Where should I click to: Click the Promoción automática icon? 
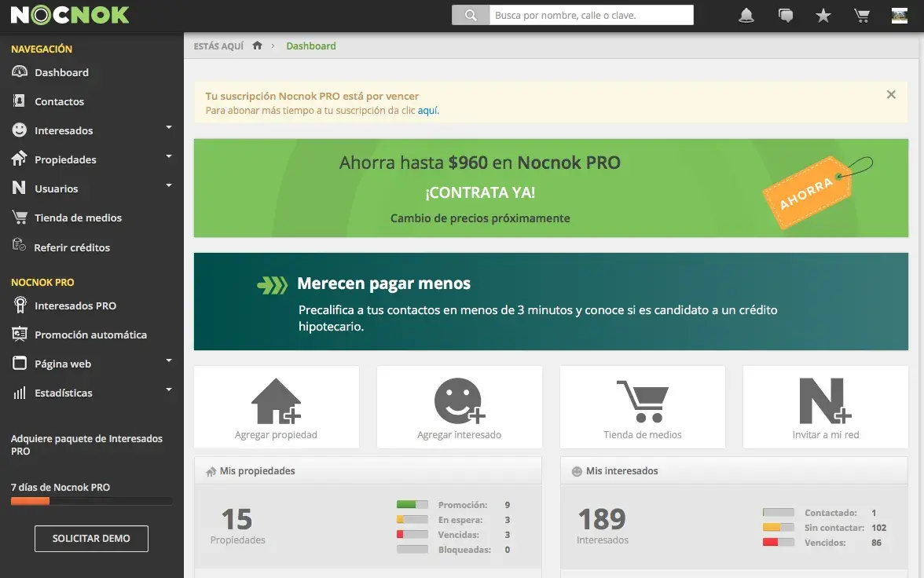pyautogui.click(x=20, y=334)
